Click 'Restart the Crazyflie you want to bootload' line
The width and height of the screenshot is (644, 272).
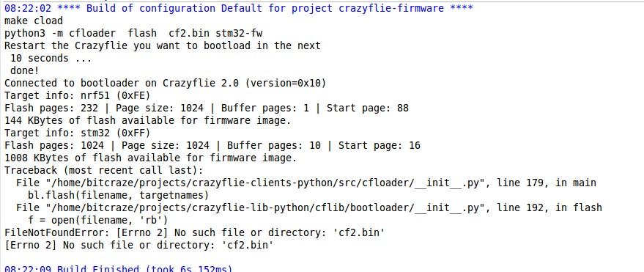[163, 45]
